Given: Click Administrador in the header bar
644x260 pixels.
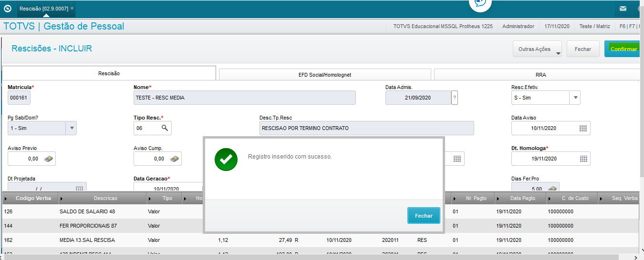Looking at the screenshot, I should point(518,26).
